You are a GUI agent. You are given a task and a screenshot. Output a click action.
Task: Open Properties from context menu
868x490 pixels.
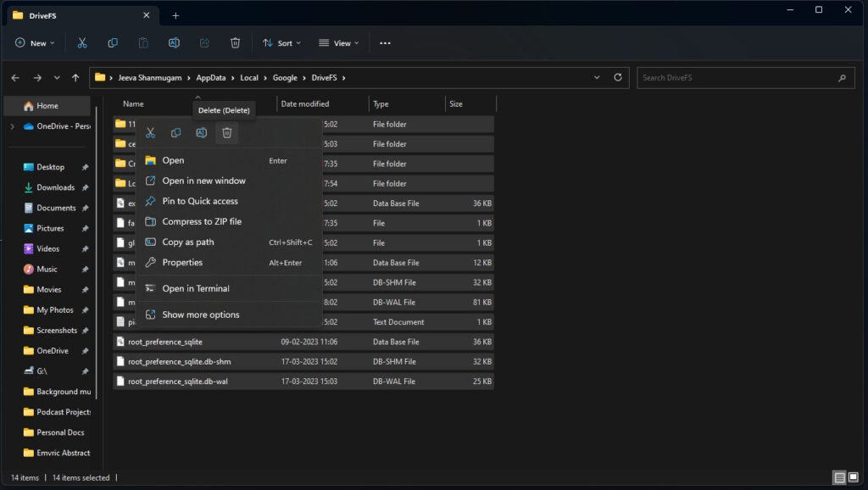229,263
